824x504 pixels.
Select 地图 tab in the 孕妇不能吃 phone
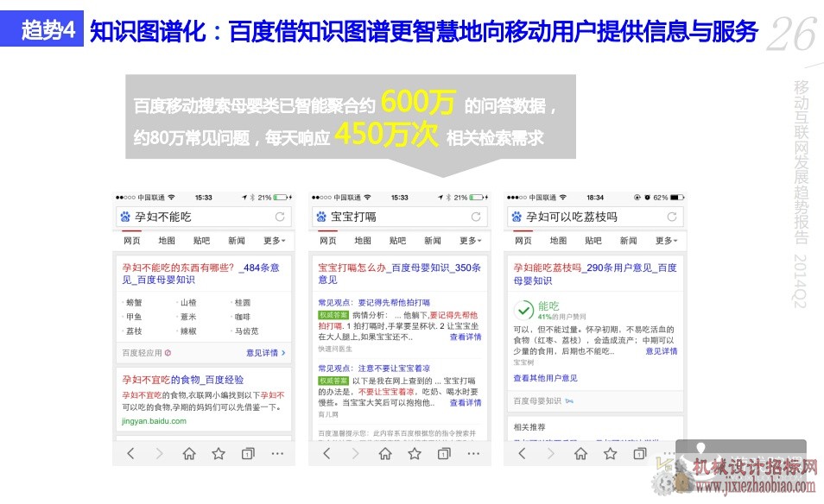click(167, 241)
